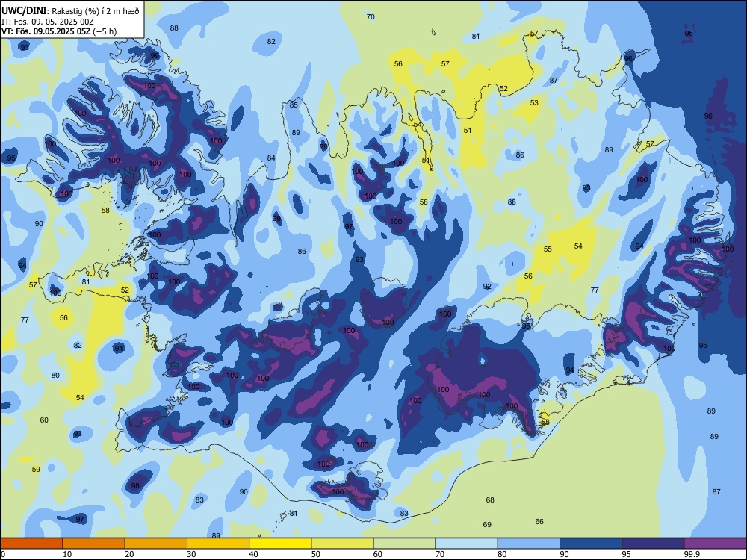Click the humidity value '55' on the map
The height and width of the screenshot is (560, 747).
point(548,249)
